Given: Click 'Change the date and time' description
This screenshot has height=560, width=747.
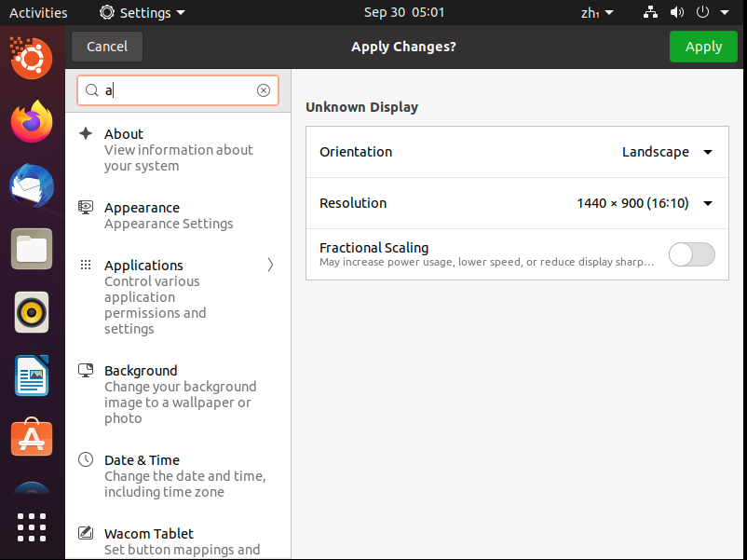Looking at the screenshot, I should pyautogui.click(x=184, y=484).
